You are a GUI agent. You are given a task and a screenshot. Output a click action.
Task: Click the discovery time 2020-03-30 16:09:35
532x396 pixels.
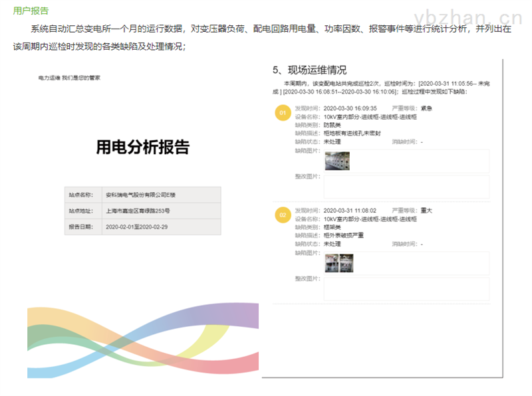pos(350,108)
